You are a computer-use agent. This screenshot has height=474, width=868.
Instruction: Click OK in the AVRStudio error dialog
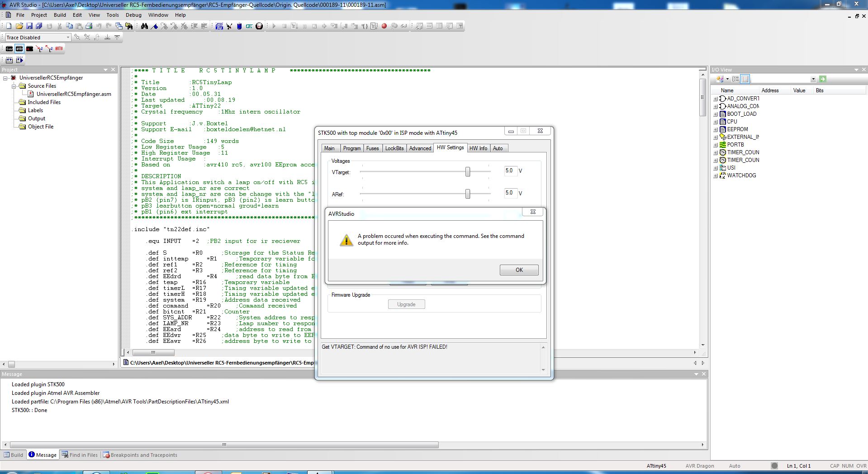tap(519, 270)
